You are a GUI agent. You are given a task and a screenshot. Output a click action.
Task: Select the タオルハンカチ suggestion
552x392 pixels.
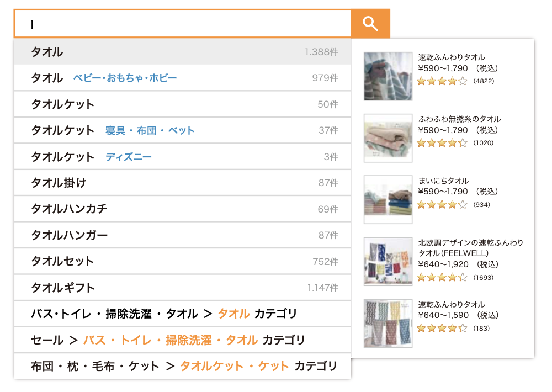click(182, 209)
